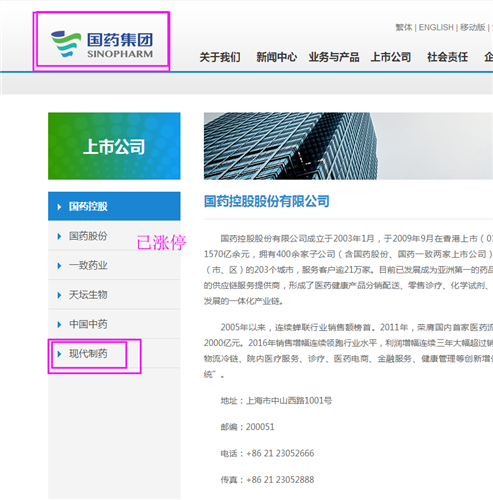
Task: Switch to ENGLISH version
Action: 436,27
